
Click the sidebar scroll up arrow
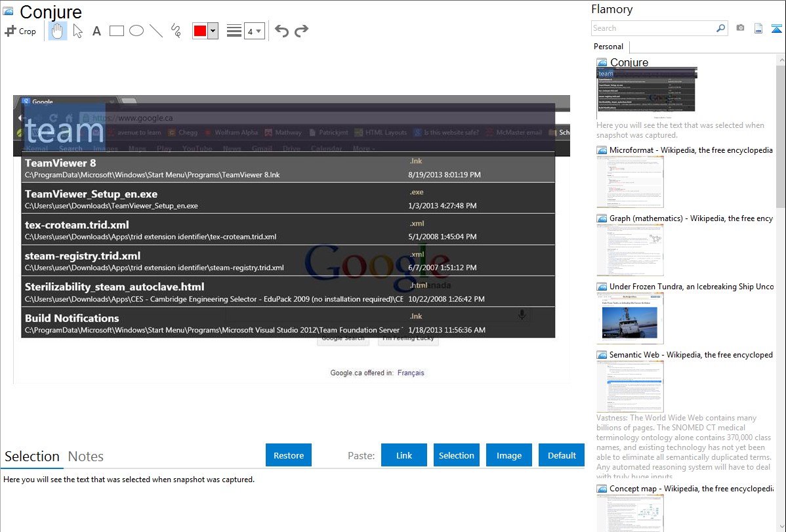point(781,60)
